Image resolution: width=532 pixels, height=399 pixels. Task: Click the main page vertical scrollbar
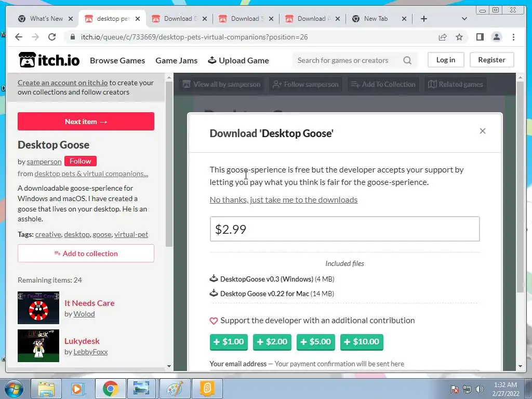(x=520, y=187)
